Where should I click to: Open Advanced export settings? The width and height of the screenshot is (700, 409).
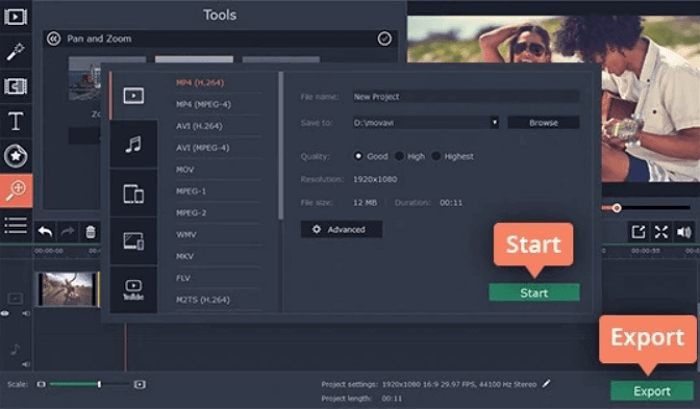[x=340, y=229]
